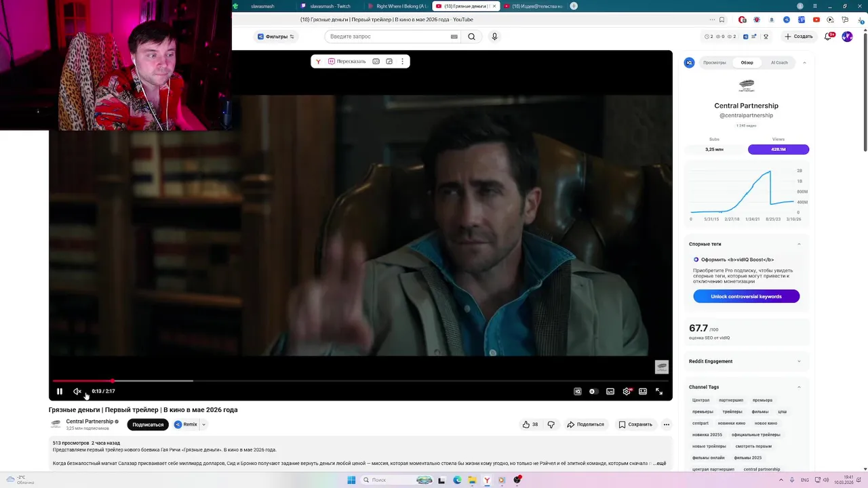Start voice search with microphone icon
Image resolution: width=868 pixels, height=488 pixels.
point(494,37)
